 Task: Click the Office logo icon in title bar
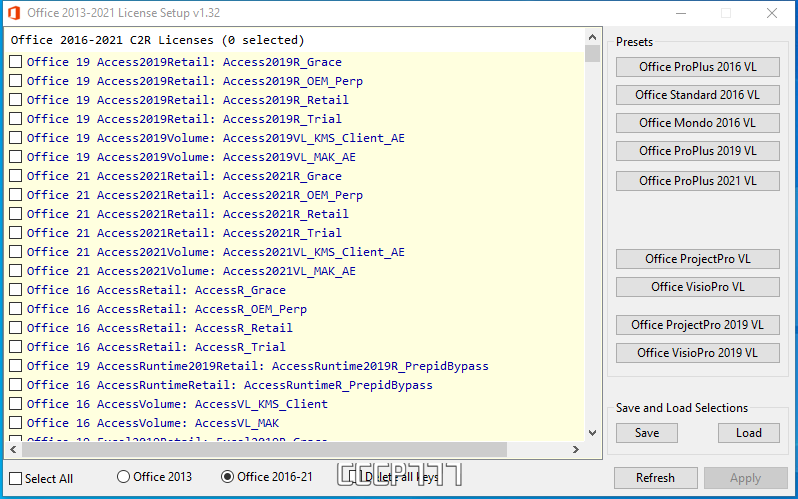[13, 13]
